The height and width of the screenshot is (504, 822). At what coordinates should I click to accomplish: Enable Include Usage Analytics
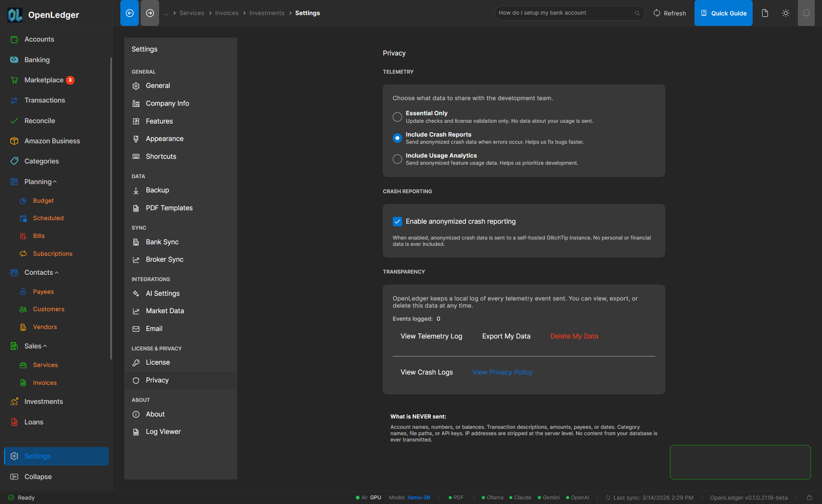coord(397,159)
